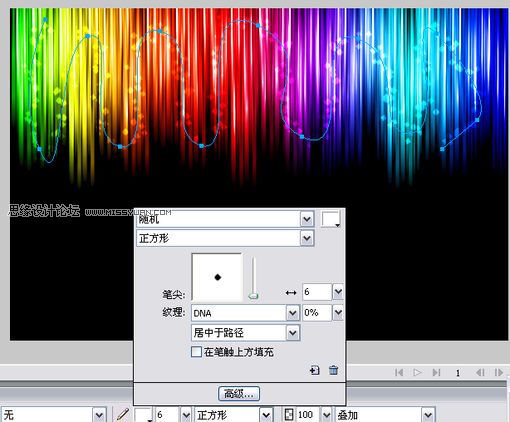
Task: Open the tip size dropdown arrow in popup
Action: pos(338,292)
